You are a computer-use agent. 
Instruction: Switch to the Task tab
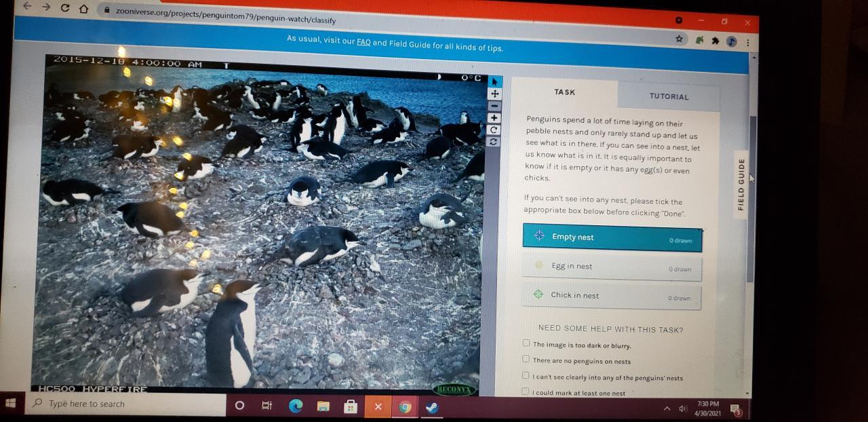(564, 92)
